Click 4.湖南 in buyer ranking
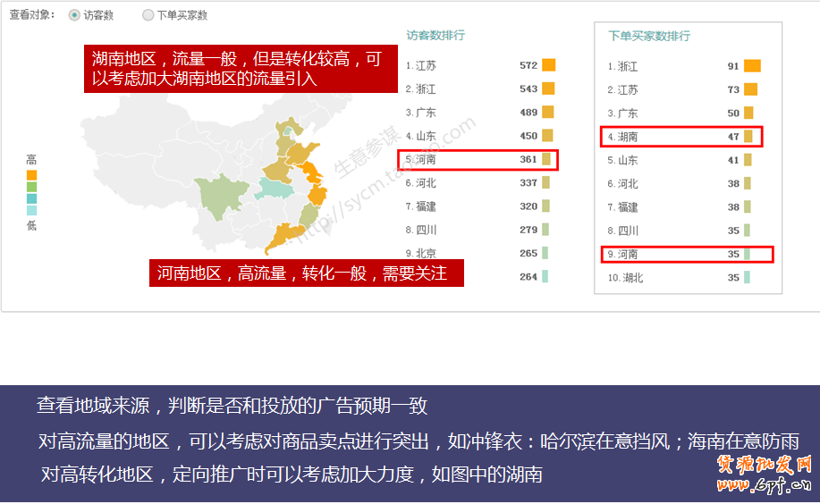The height and width of the screenshot is (504, 820). (622, 137)
